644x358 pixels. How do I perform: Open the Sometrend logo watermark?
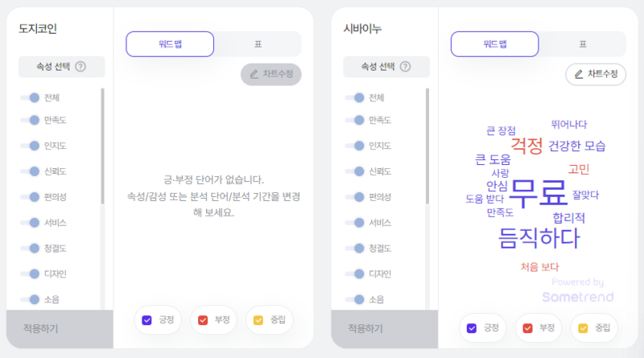pyautogui.click(x=578, y=296)
